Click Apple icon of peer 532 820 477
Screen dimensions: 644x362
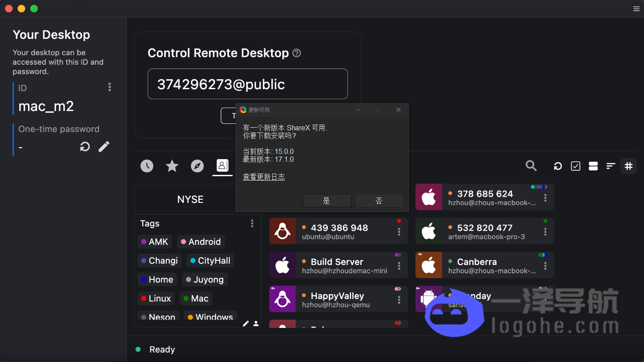point(429,231)
